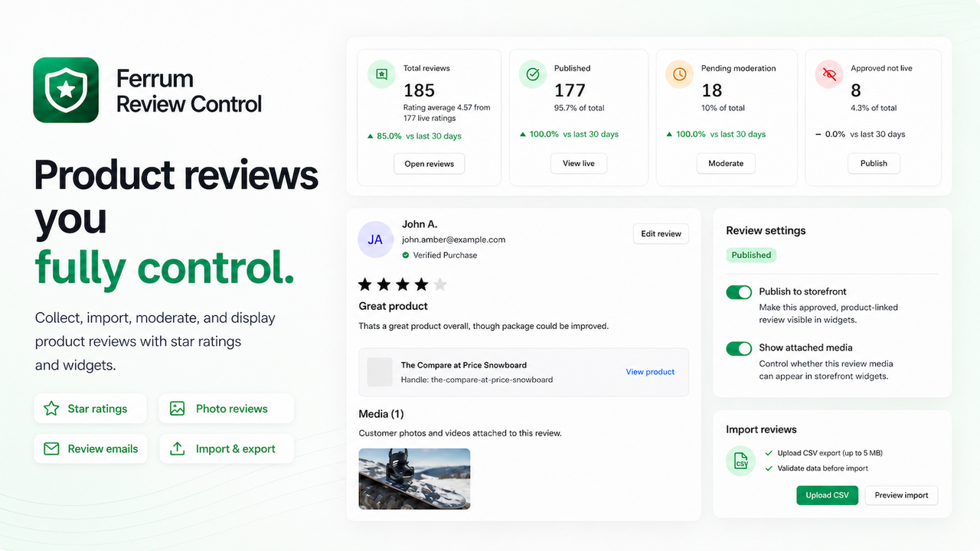The width and height of the screenshot is (980, 551).
Task: Click the Approved not live crossed-eye icon
Action: (829, 75)
